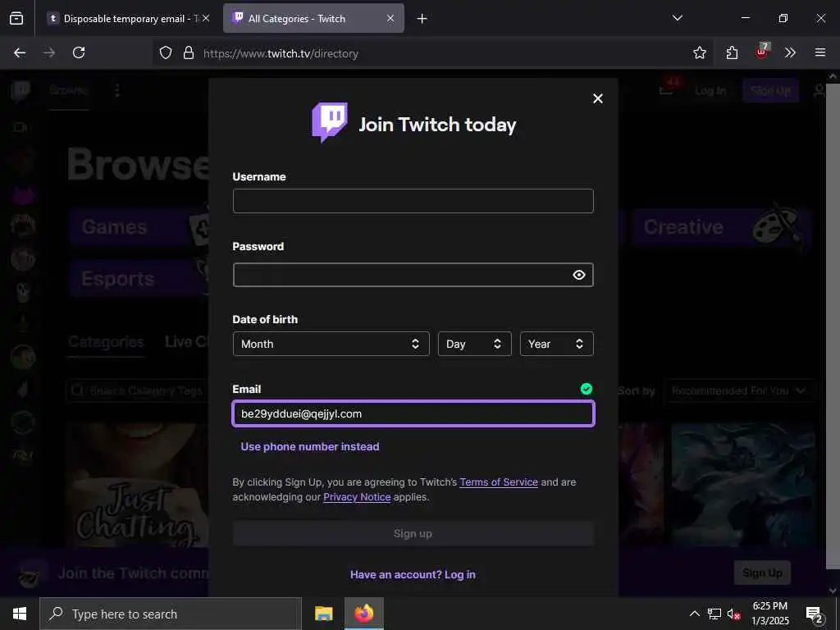Select the Esports category button
The height and width of the screenshot is (630, 840).
tap(139, 279)
